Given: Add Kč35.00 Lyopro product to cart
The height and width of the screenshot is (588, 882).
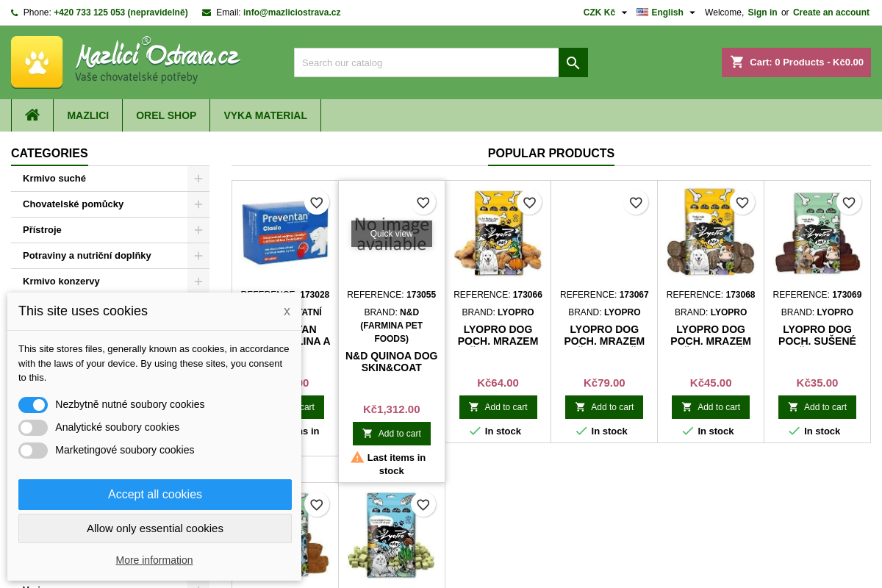Looking at the screenshot, I should (817, 407).
